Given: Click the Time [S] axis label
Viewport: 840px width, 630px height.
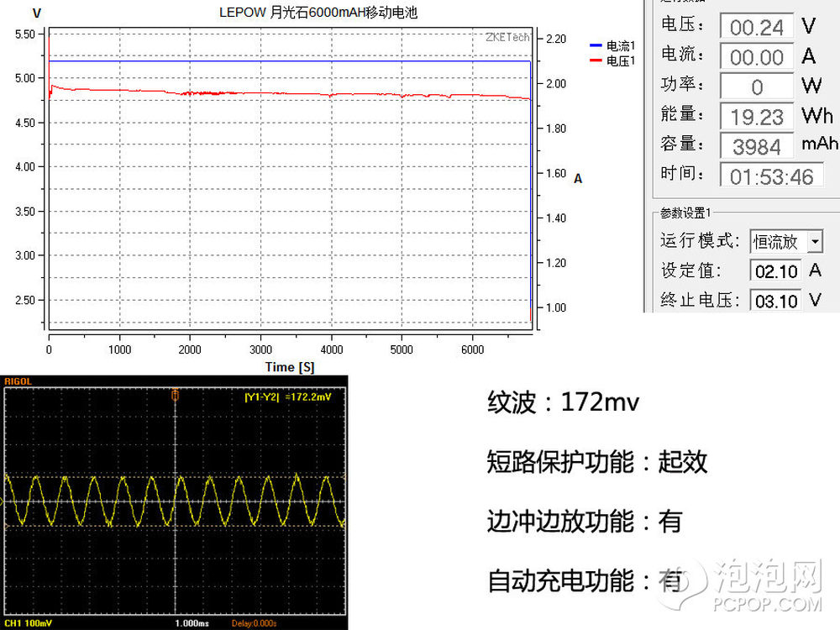Looking at the screenshot, I should click(289, 367).
